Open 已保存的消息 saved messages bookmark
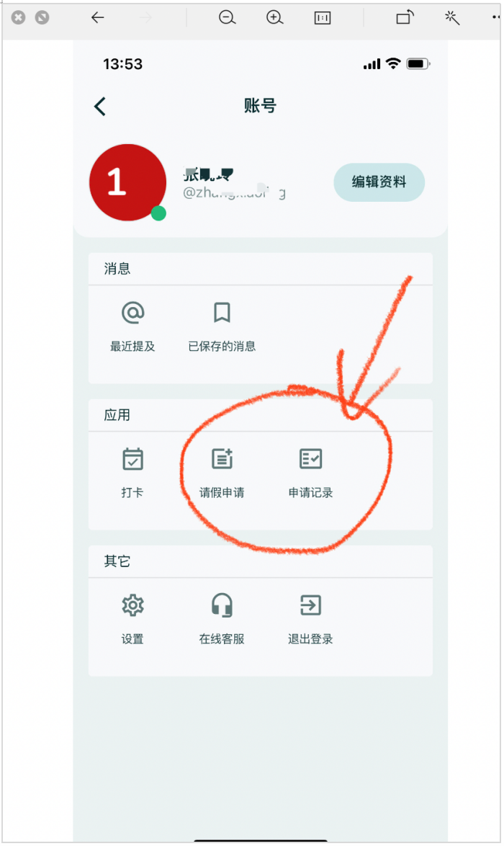The width and height of the screenshot is (504, 846). click(x=222, y=313)
